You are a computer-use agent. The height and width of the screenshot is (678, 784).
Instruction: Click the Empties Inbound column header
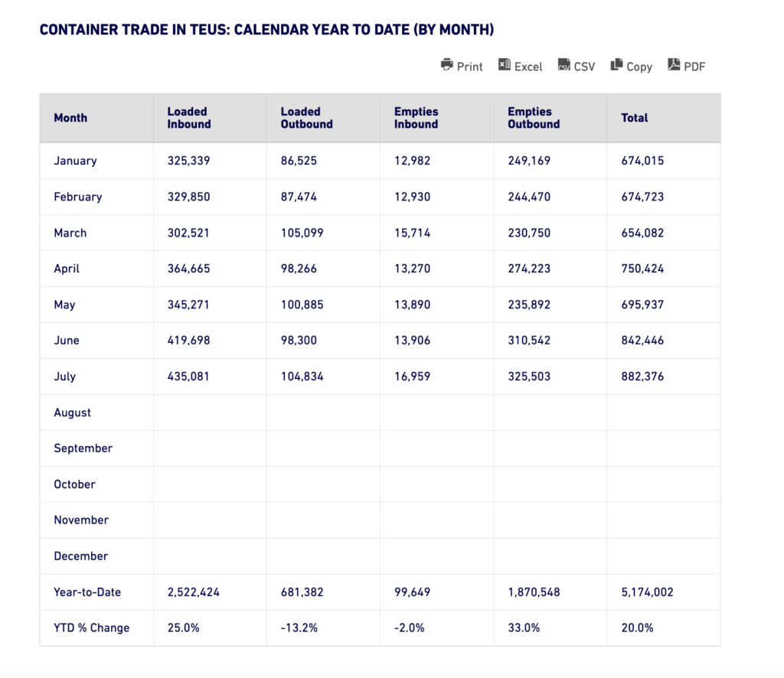coord(416,118)
